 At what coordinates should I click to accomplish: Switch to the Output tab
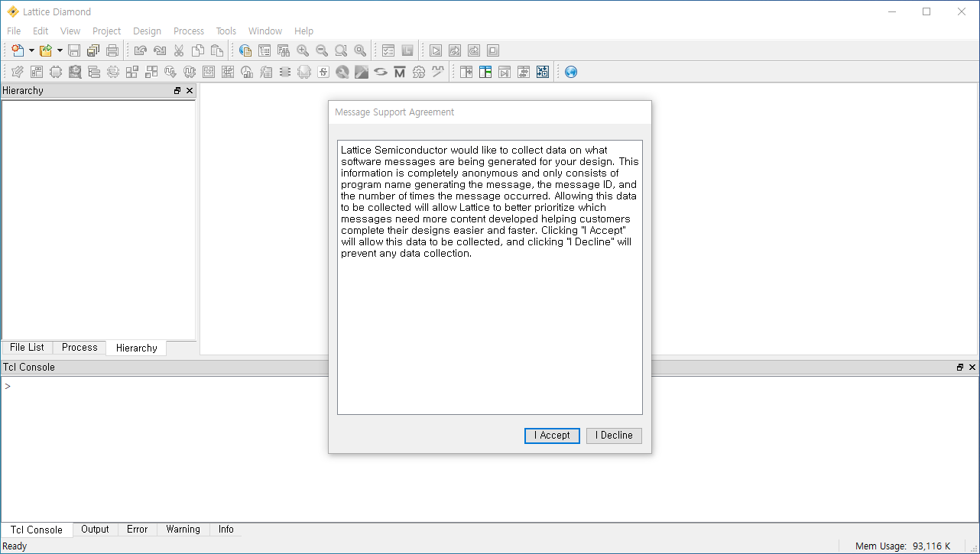[96, 530]
